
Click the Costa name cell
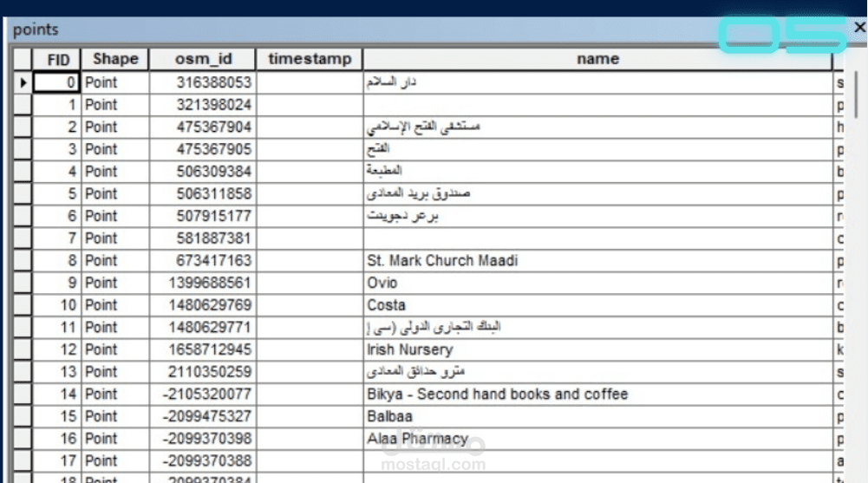coord(597,305)
